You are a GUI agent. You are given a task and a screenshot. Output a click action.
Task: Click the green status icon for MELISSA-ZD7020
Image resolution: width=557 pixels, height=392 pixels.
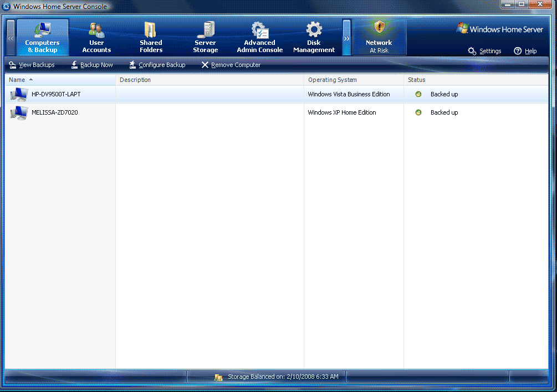(x=418, y=112)
